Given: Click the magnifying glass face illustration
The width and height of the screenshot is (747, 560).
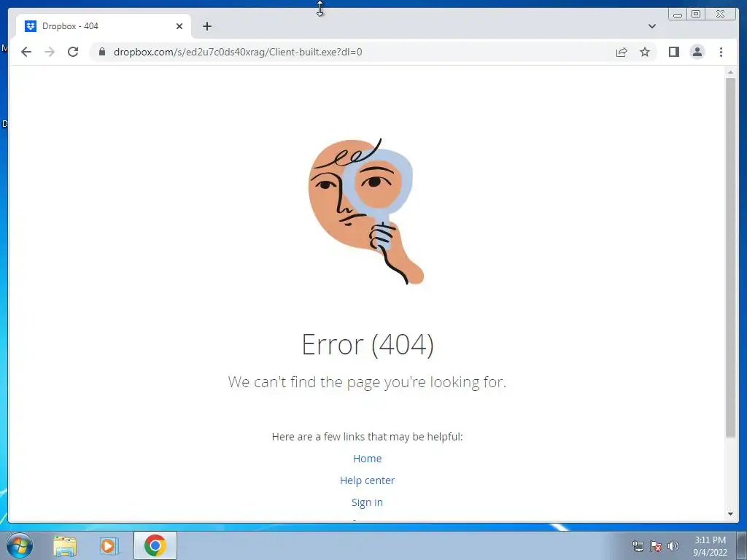Looking at the screenshot, I should 366,211.
